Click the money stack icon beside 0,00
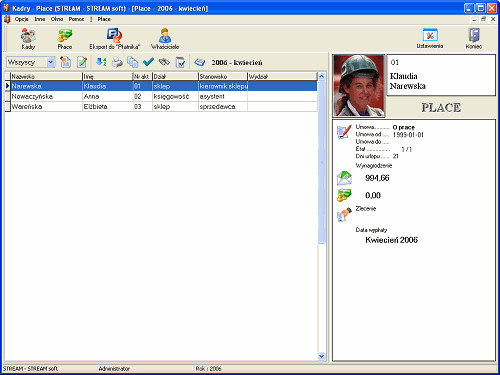Image resolution: width=500 pixels, height=375 pixels. [x=344, y=195]
